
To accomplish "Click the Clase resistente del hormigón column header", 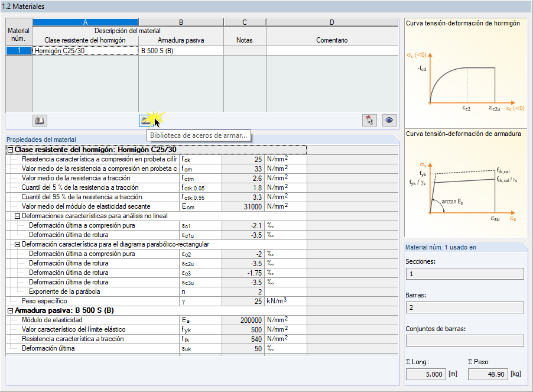I will (85, 40).
